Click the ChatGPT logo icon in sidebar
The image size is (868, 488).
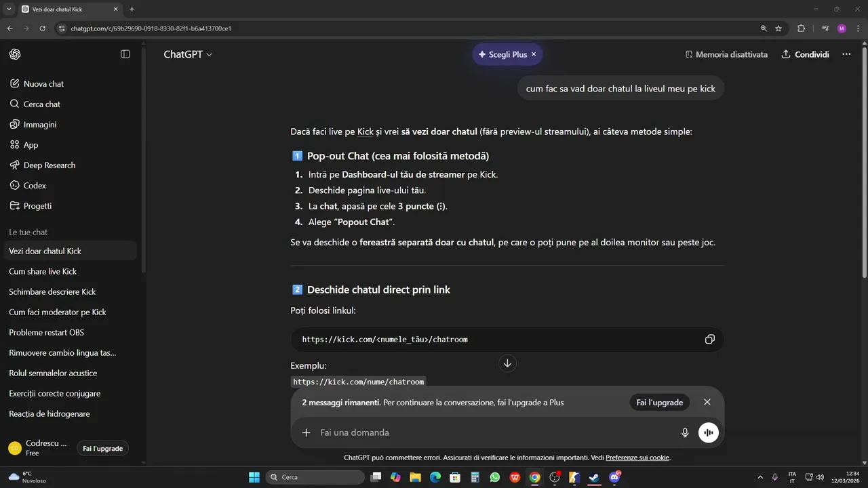coord(15,54)
